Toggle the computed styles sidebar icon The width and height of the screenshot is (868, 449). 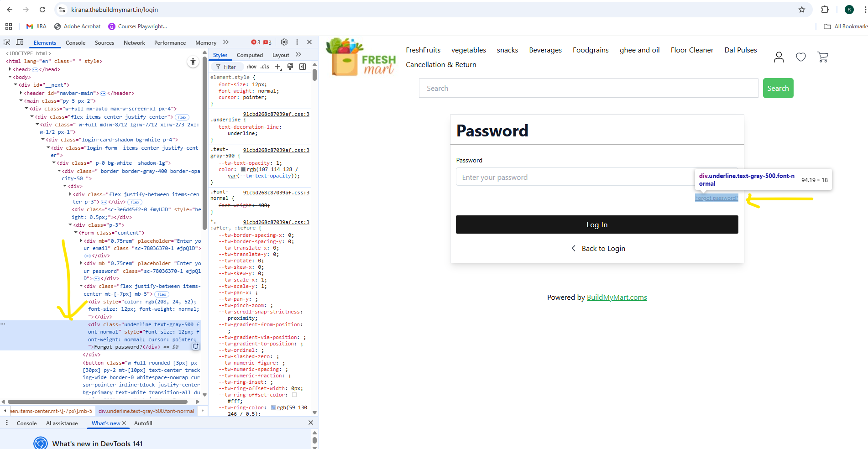[x=303, y=67]
